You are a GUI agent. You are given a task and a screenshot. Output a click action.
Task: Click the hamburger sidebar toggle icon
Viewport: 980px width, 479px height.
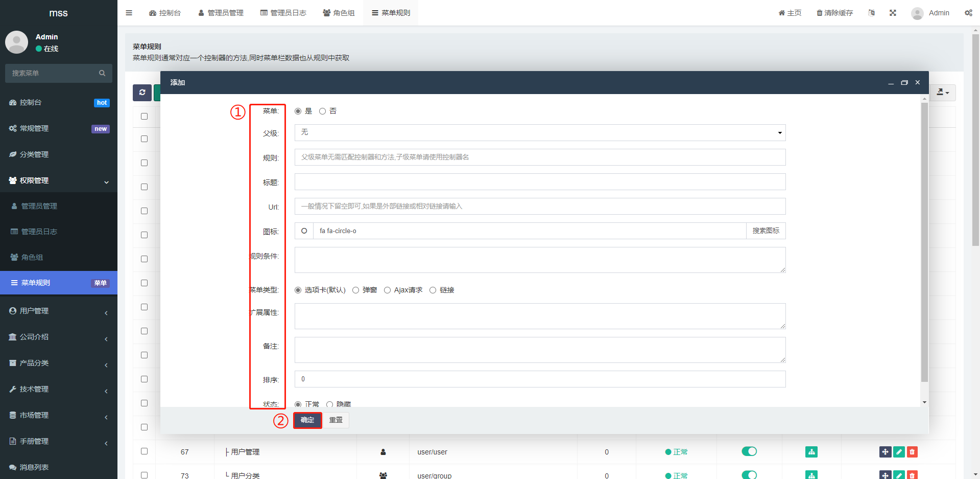(x=129, y=13)
